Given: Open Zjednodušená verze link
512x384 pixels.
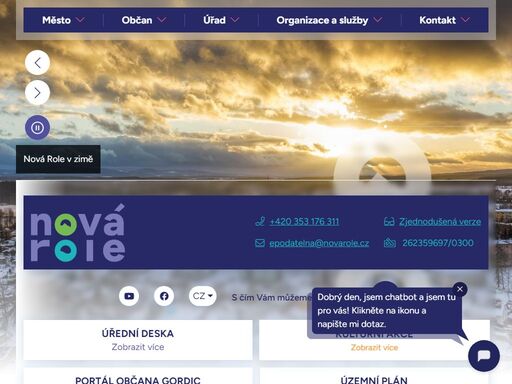Looking at the screenshot, I should pos(440,222).
